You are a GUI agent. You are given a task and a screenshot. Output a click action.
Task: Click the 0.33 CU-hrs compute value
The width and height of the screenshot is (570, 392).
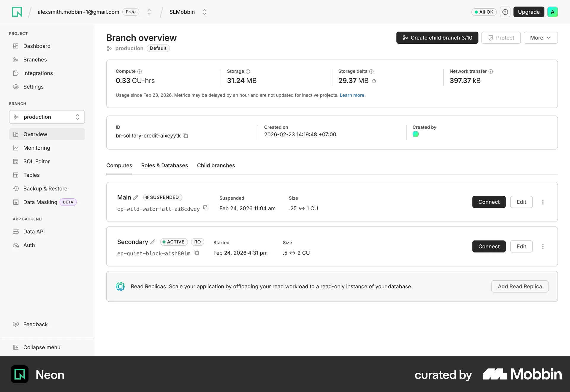pos(135,80)
